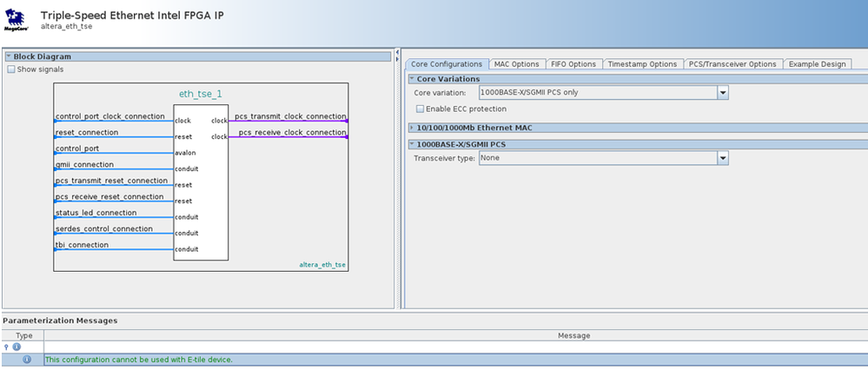Screen dimensions: 868x370
Task: Open the Timestamp Options tab
Action: click(642, 64)
